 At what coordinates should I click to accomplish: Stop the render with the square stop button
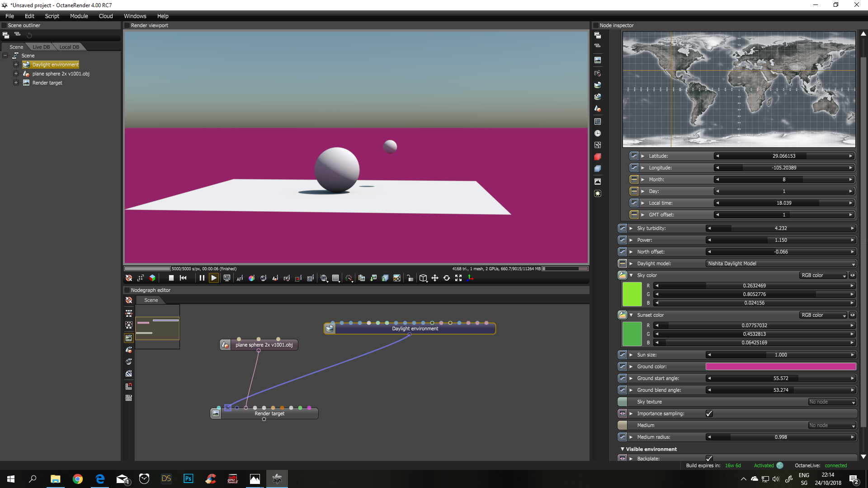[171, 278]
